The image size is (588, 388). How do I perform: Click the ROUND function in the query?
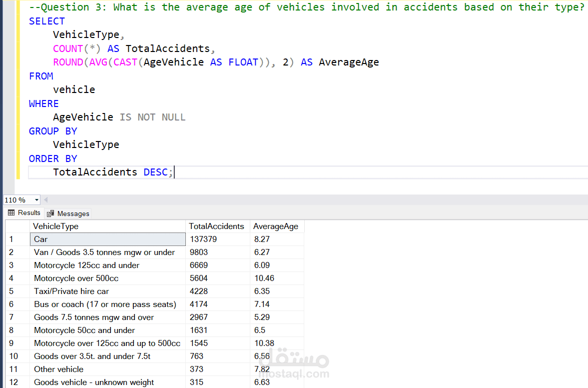click(x=68, y=62)
